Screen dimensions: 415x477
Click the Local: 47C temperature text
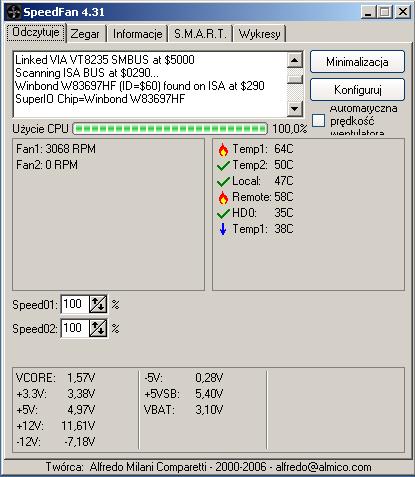click(263, 181)
